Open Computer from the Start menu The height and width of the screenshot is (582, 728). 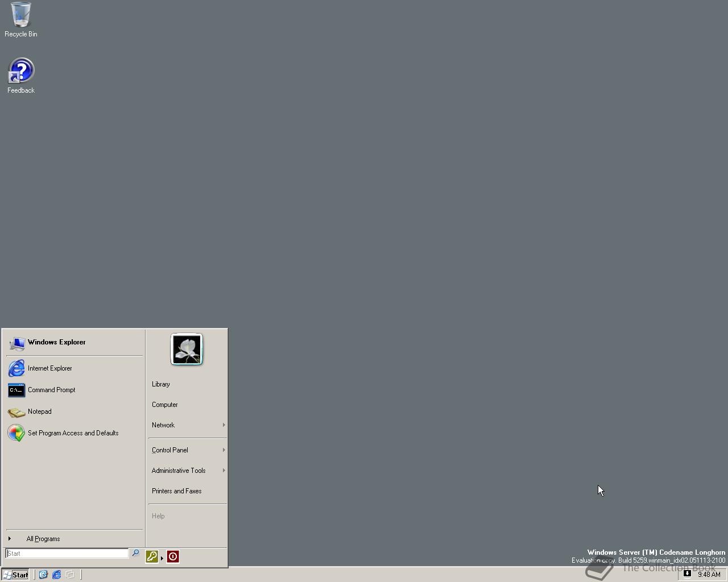[x=187, y=405]
